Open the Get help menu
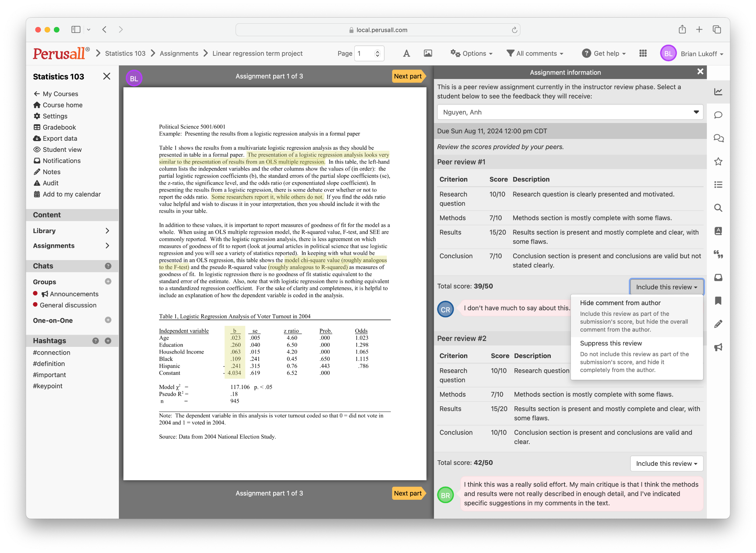 pos(603,53)
